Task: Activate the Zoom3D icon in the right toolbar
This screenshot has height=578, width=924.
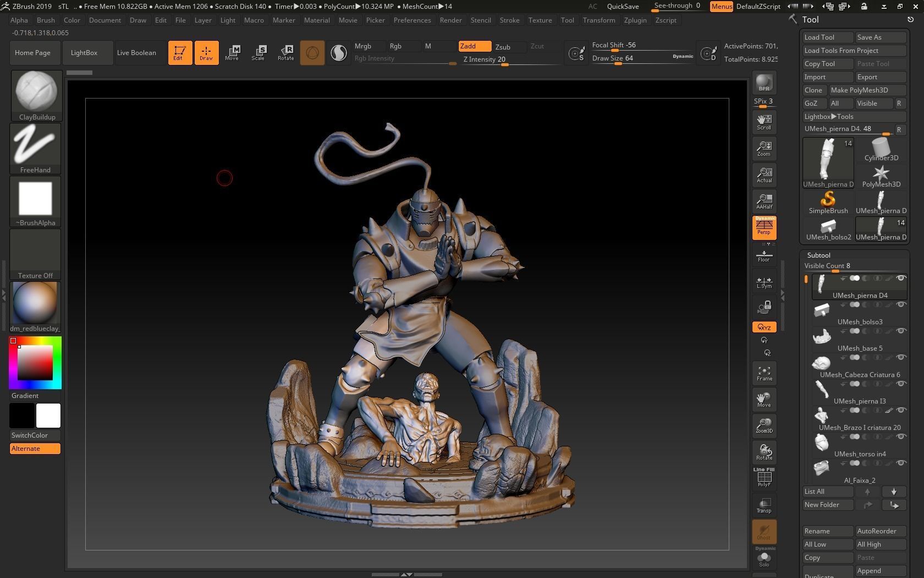Action: click(764, 425)
